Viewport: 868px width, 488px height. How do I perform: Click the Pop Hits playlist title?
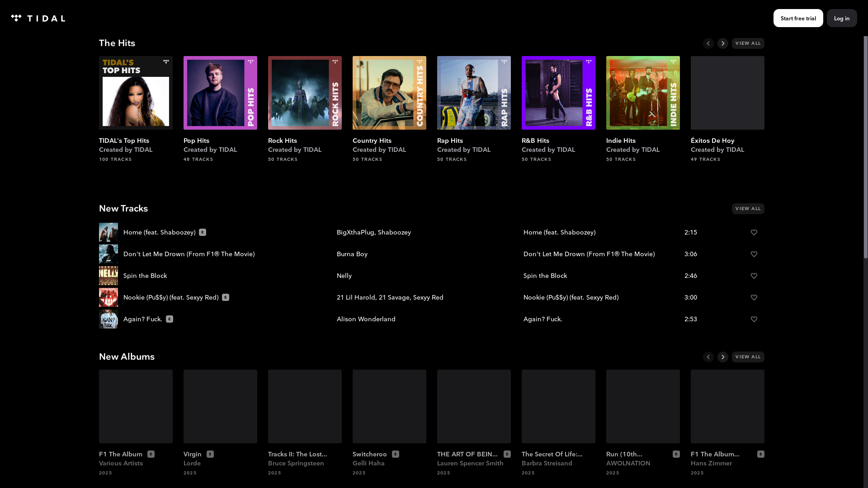click(x=196, y=141)
